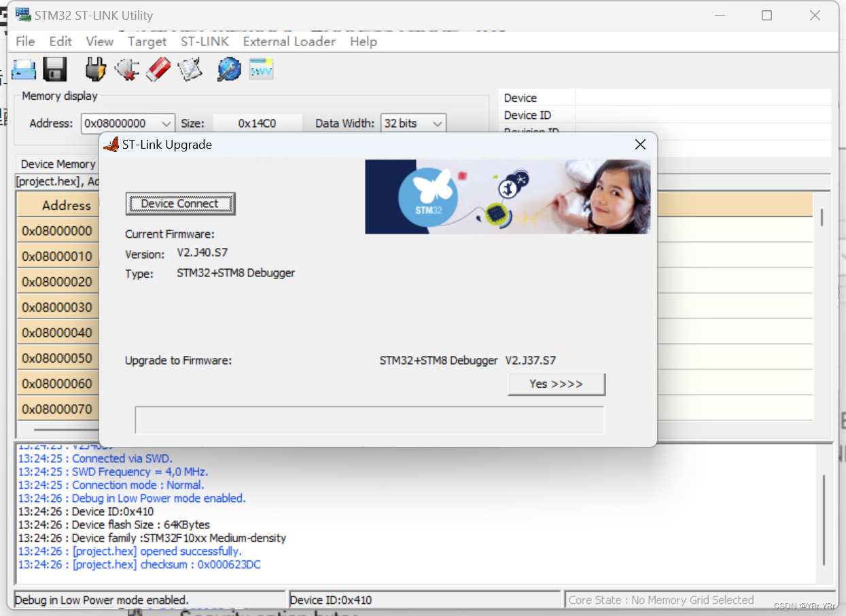
Task: Click the Connect to target plug icon
Action: [x=95, y=69]
